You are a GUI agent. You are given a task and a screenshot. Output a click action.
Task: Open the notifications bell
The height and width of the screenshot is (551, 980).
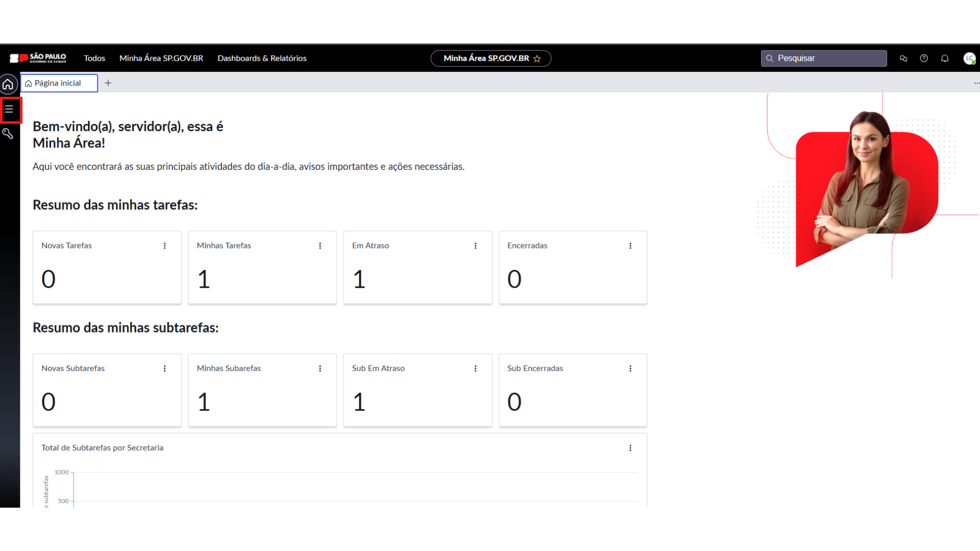point(945,58)
